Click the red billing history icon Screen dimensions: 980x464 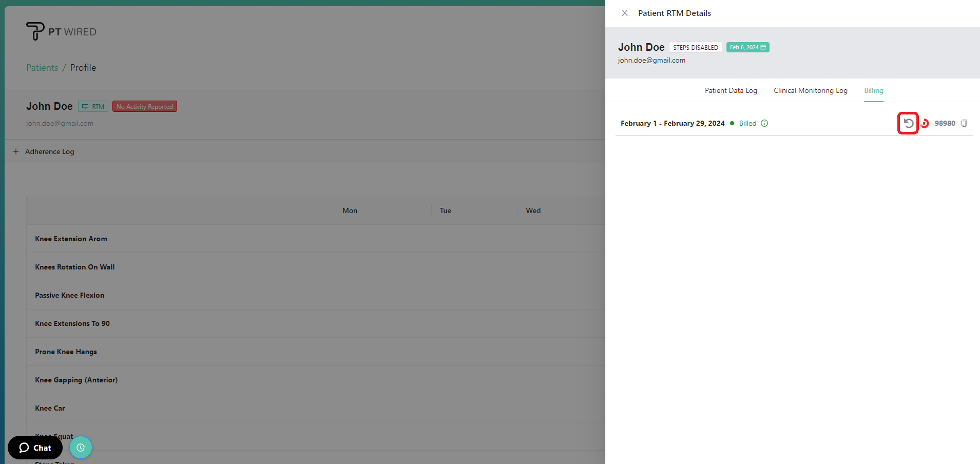pos(925,123)
